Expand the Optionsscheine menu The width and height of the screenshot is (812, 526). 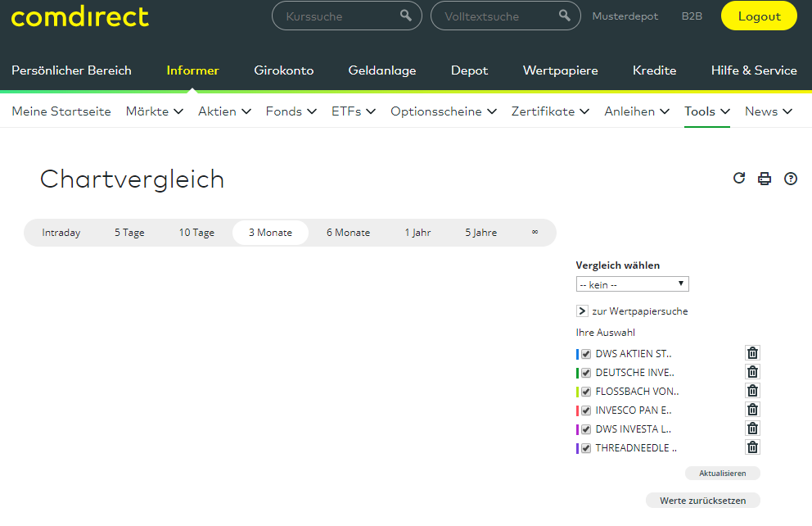[x=443, y=111]
